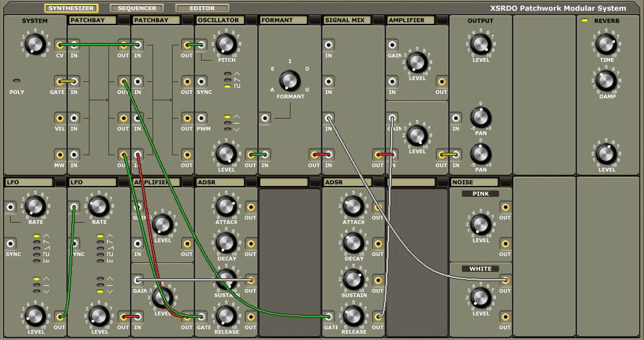Select first LFO's sawtooth waveform LED
Screen dimensions: 644x340
(37, 243)
